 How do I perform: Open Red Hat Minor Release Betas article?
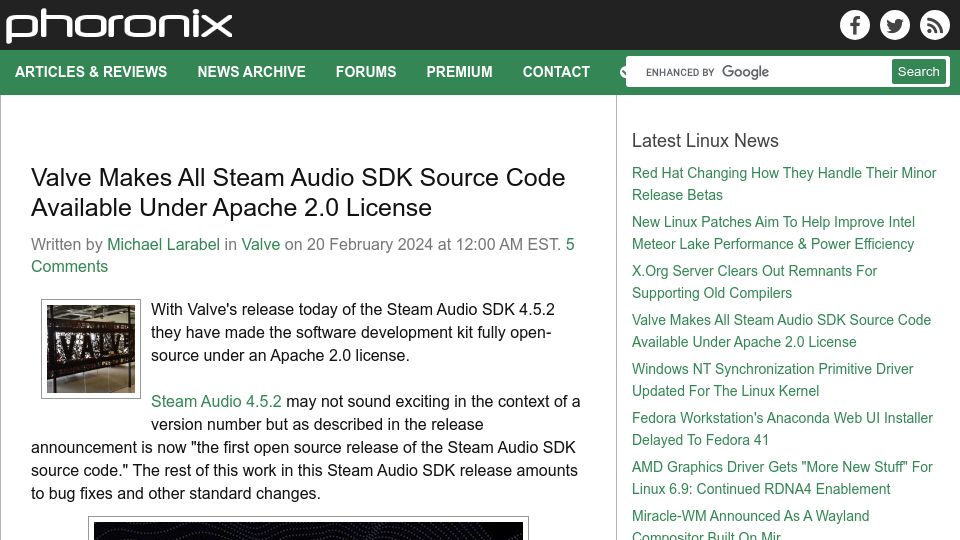click(784, 184)
